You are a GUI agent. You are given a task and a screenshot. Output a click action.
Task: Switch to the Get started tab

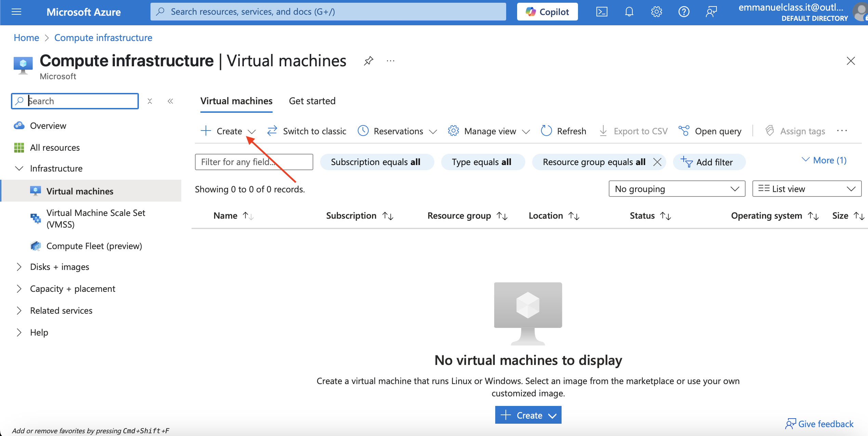click(312, 101)
